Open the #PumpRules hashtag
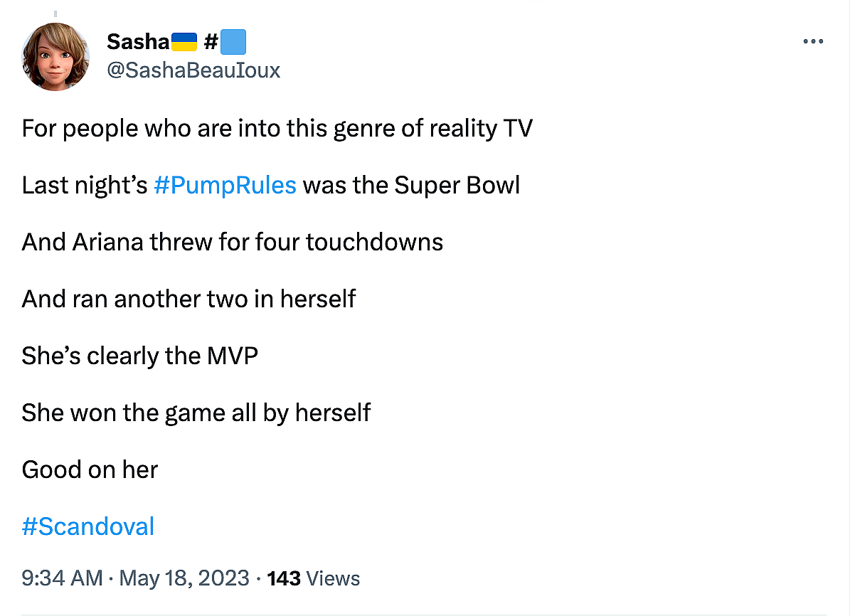This screenshot has height=616, width=850. click(225, 185)
